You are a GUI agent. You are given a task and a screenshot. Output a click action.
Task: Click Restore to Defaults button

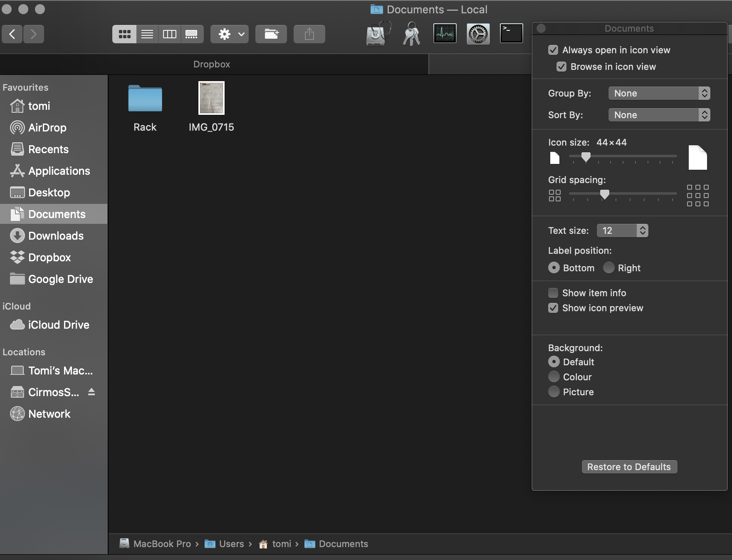(x=629, y=467)
